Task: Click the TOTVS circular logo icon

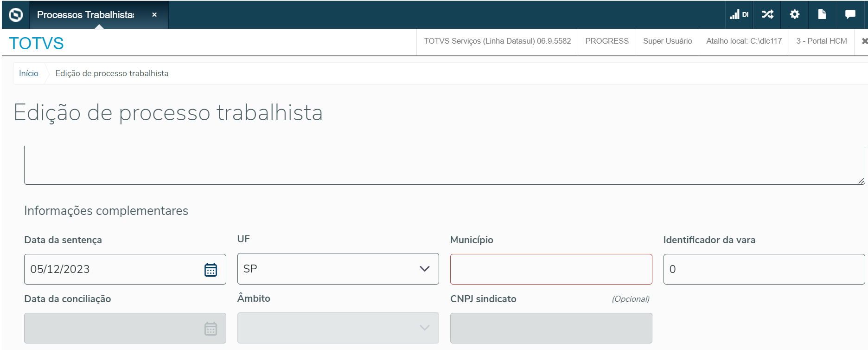Action: [16, 15]
